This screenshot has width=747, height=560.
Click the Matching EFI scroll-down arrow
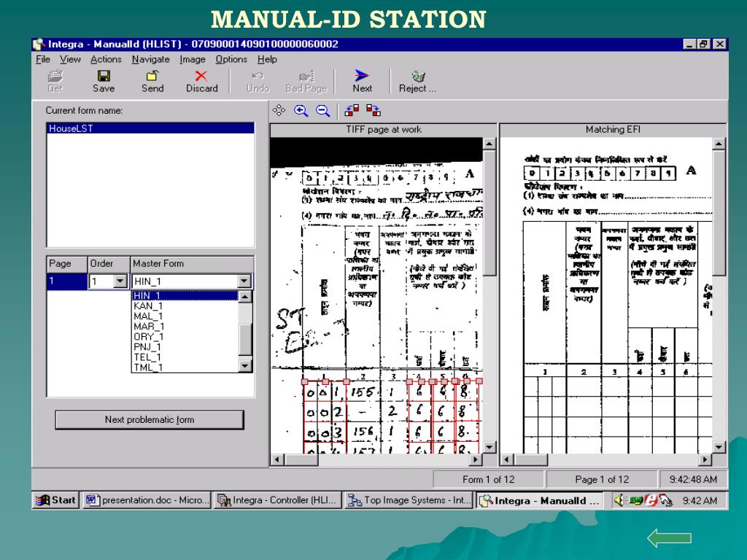(x=719, y=447)
